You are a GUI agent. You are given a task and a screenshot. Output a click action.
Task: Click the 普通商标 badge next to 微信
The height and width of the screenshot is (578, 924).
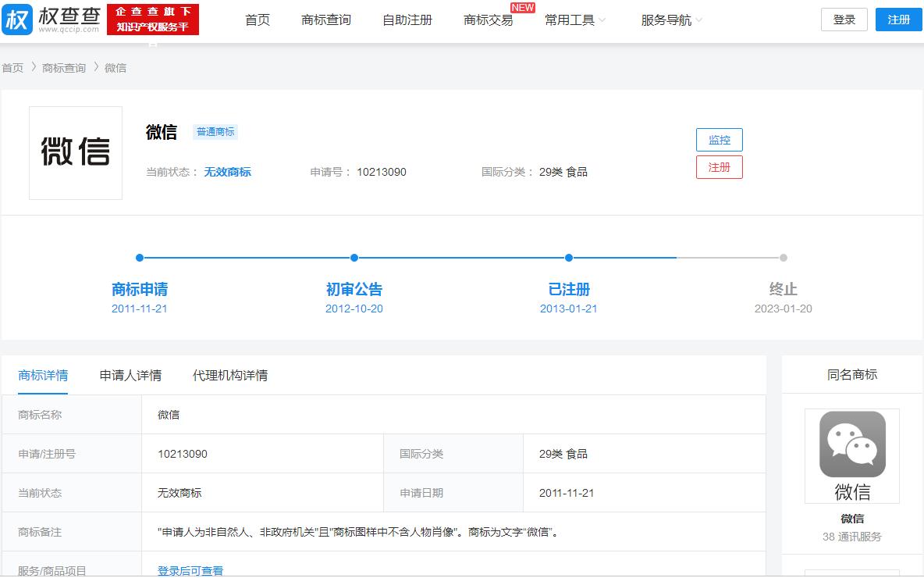pos(215,132)
